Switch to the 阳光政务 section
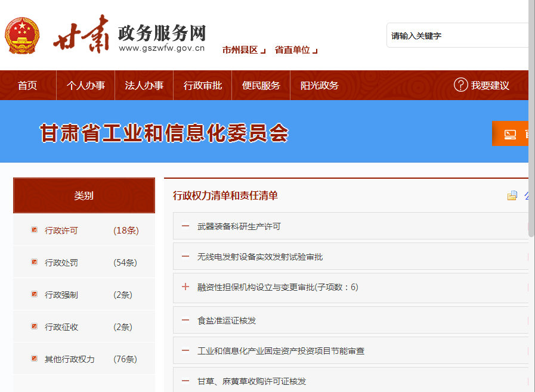This screenshot has width=535, height=392. coord(319,85)
